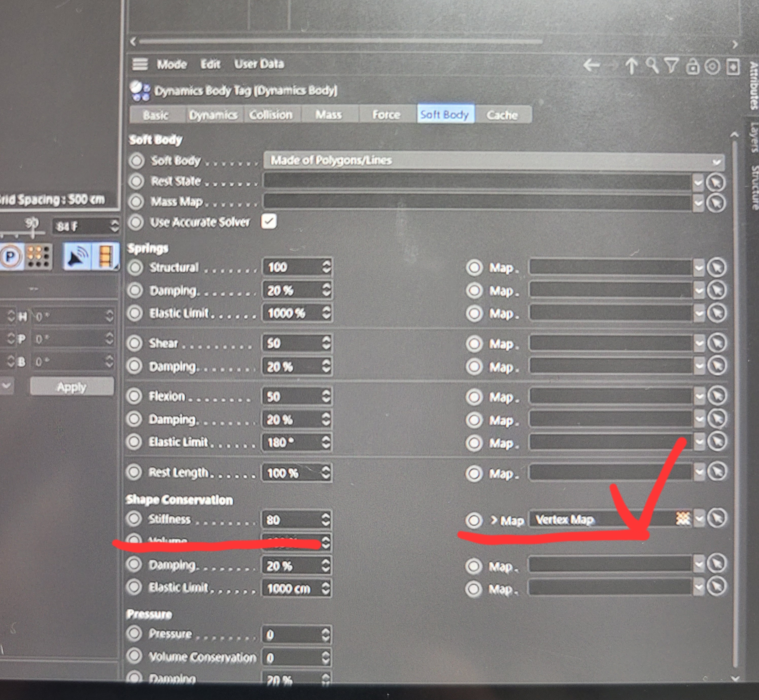The height and width of the screenshot is (700, 759).
Task: Click the Mass Map object picker icon
Action: pyautogui.click(x=716, y=203)
